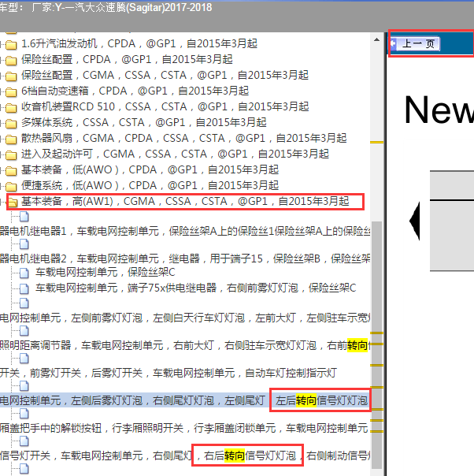The width and height of the screenshot is (474, 476).
Task: Click the tree scrollbar up arrow
Action: pos(376,39)
